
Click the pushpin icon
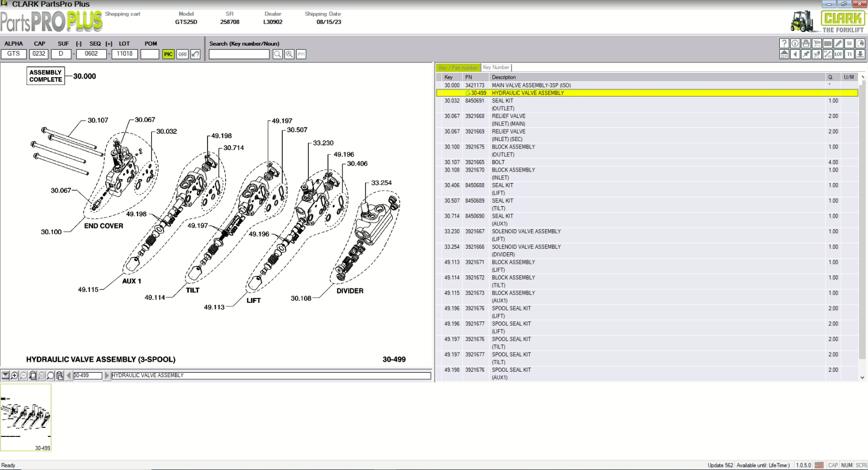point(806,54)
